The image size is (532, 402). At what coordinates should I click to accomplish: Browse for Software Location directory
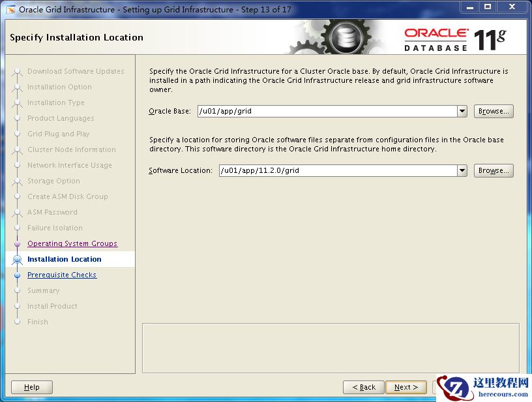tap(494, 170)
